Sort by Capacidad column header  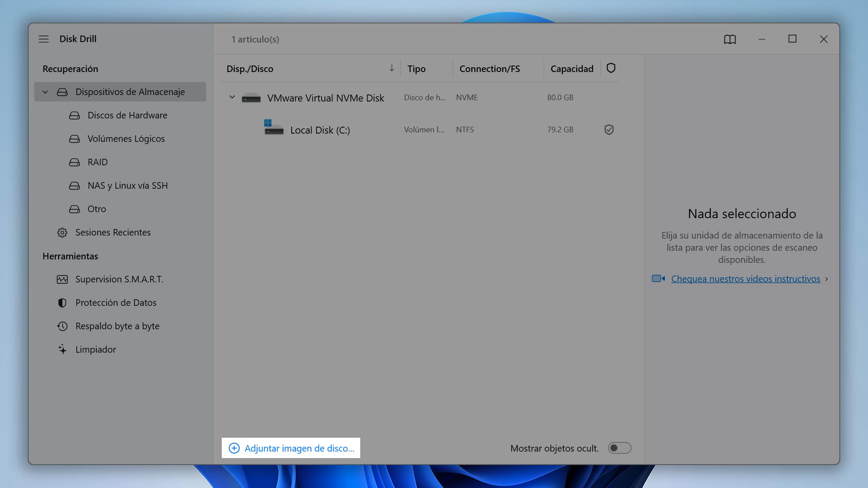(572, 69)
